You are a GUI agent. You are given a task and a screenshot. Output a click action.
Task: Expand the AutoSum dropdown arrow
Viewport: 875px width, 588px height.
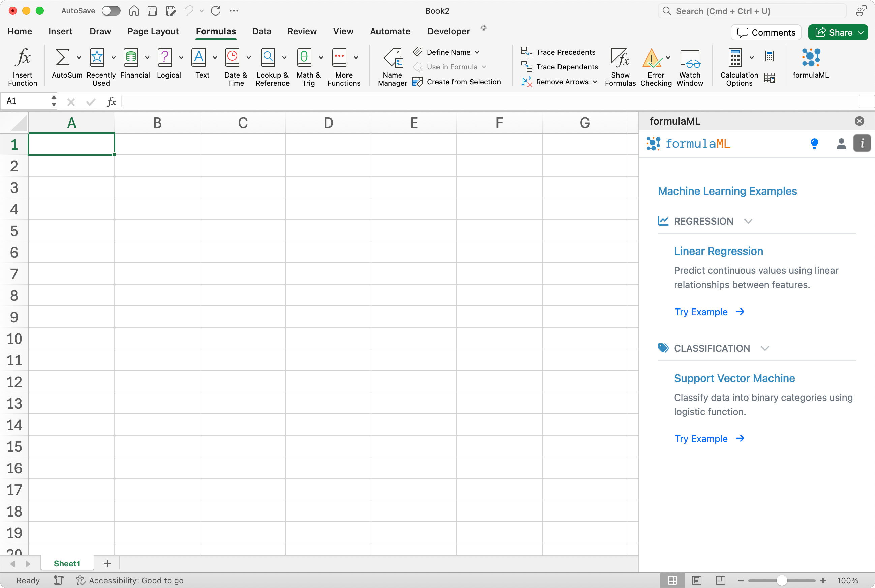tap(79, 57)
